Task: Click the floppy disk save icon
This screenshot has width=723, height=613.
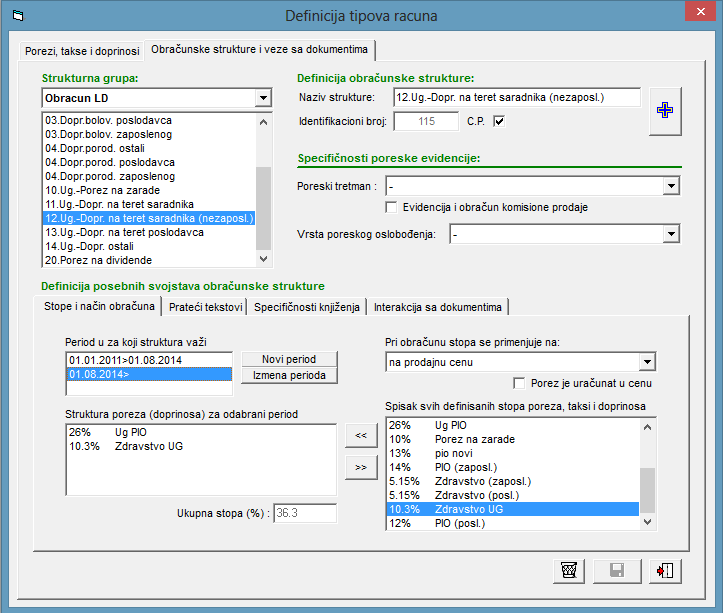Action: click(617, 571)
